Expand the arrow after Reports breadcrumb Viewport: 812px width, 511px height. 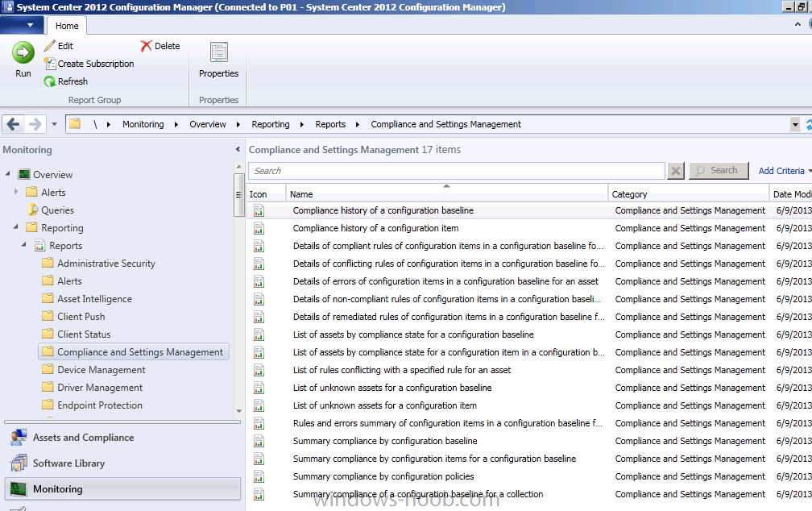(358, 124)
